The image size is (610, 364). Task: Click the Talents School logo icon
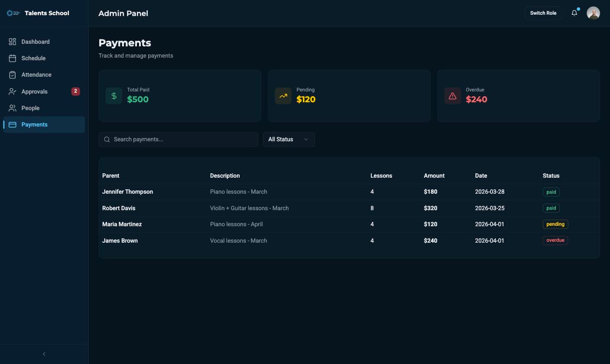pos(13,13)
